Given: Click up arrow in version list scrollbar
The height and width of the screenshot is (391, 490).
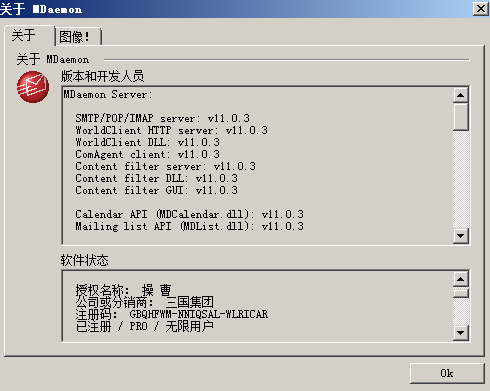Looking at the screenshot, I should point(461,95).
